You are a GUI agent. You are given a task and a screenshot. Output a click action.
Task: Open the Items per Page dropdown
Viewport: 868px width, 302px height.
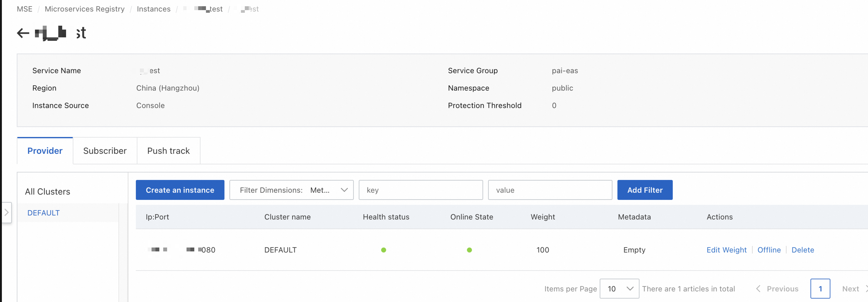(619, 289)
